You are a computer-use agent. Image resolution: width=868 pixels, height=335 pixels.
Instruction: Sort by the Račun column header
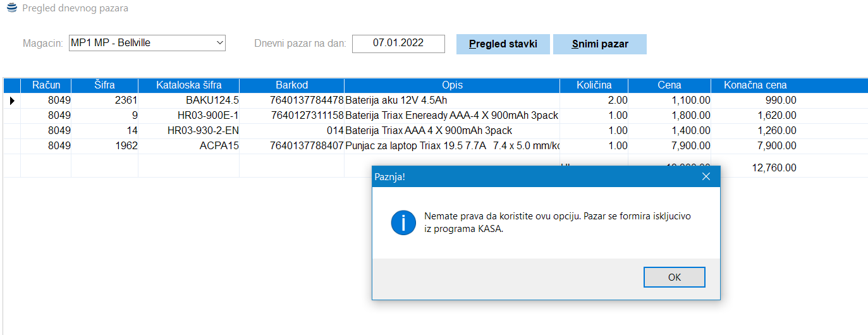coord(46,85)
